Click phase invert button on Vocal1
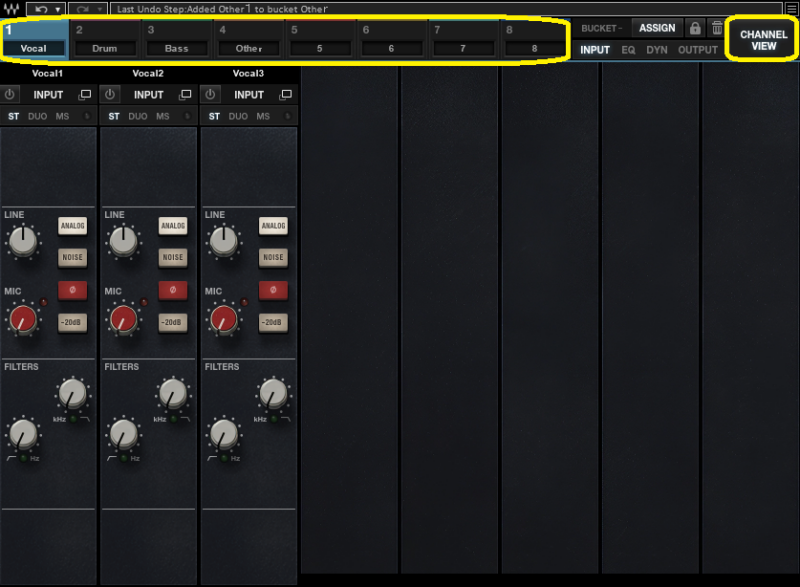This screenshot has height=587, width=800. [x=72, y=290]
